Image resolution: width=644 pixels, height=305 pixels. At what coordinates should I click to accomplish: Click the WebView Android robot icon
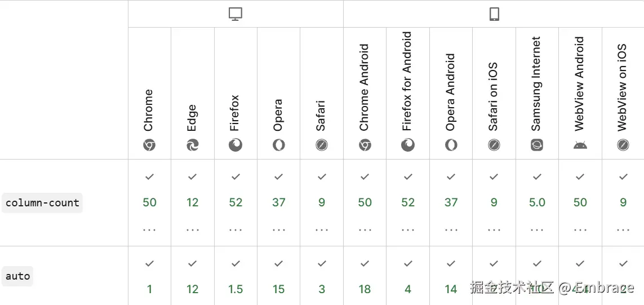pos(580,145)
